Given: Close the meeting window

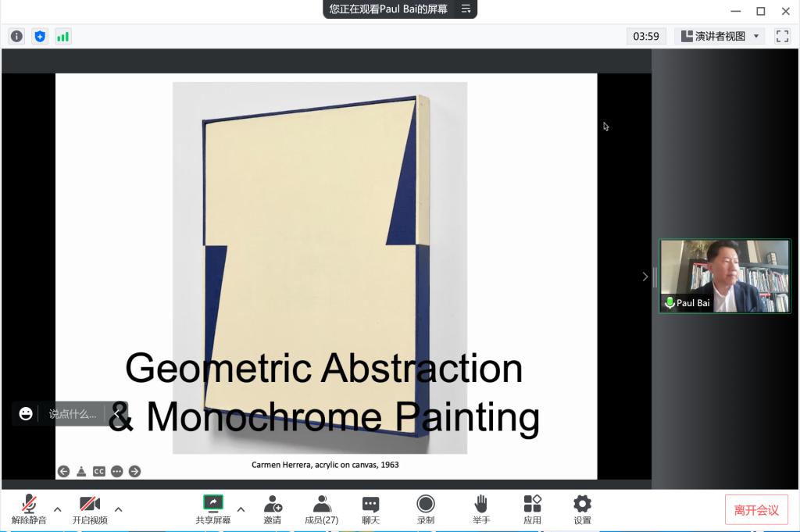Looking at the screenshot, I should pyautogui.click(x=786, y=11).
